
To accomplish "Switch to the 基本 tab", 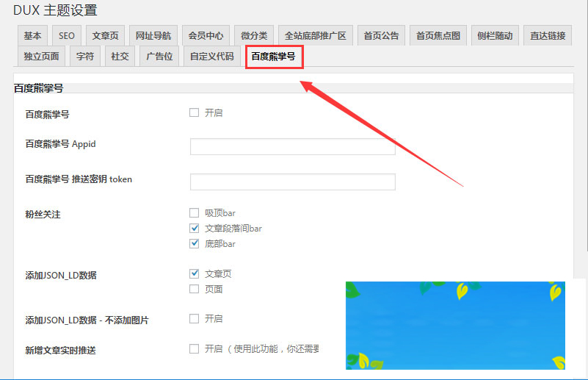I will pyautogui.click(x=32, y=35).
